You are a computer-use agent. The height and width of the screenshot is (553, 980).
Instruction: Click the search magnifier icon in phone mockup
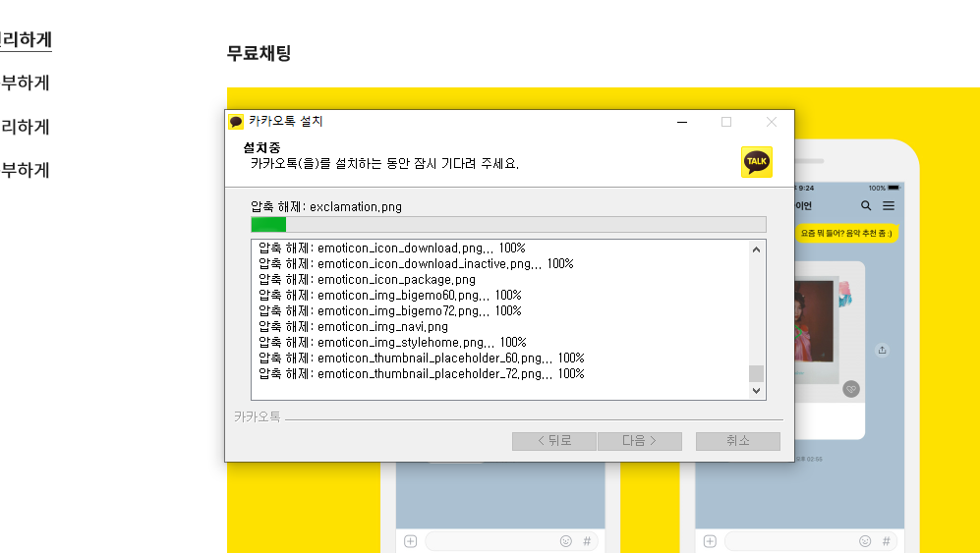[866, 205]
